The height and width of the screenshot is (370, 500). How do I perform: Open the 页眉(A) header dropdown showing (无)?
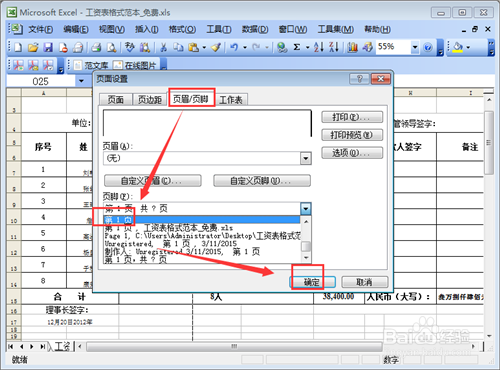[306, 158]
